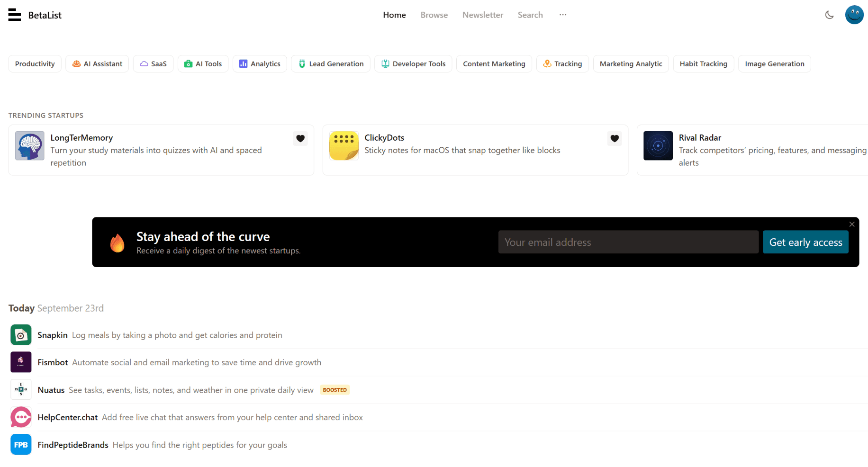Like ClickyDots with the heart icon
The height and width of the screenshot is (467, 868).
(615, 138)
